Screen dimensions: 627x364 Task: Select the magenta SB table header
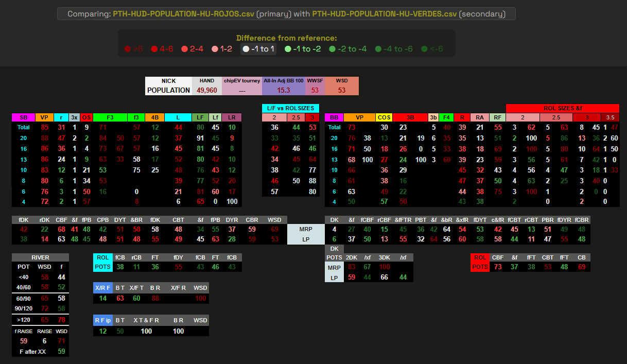pyautogui.click(x=23, y=117)
